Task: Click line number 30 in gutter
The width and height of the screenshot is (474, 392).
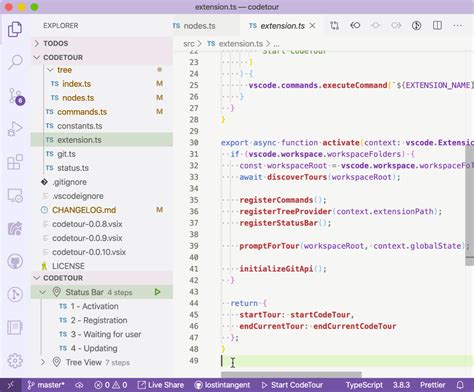Action: 194,143
